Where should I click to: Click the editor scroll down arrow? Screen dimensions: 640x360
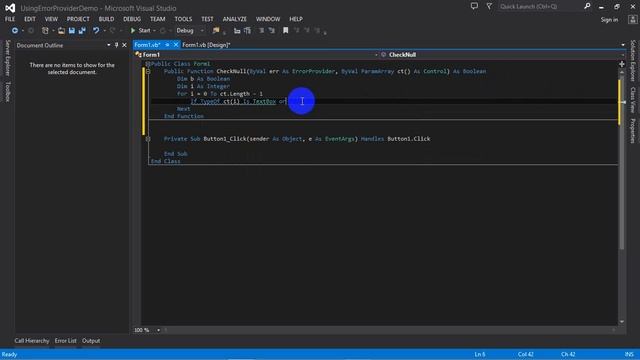click(622, 322)
